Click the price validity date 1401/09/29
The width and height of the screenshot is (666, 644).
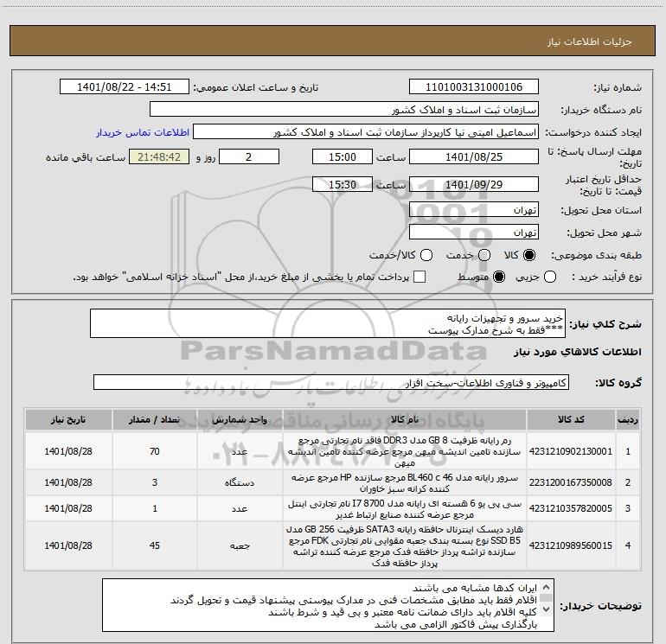pos(474,185)
